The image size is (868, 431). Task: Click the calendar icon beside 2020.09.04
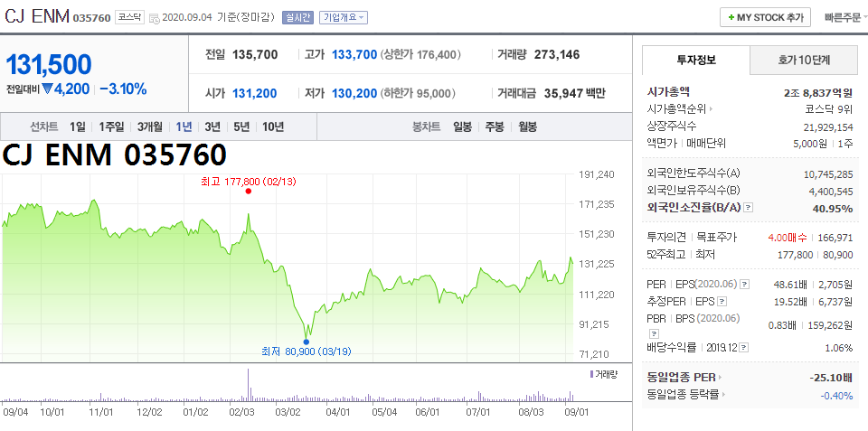(x=155, y=18)
